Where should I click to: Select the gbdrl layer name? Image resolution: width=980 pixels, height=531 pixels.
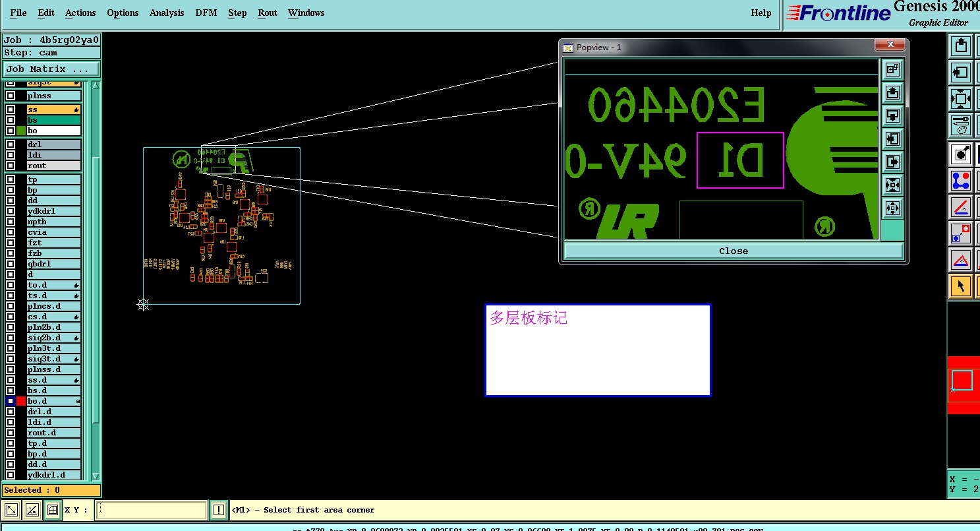pos(54,264)
